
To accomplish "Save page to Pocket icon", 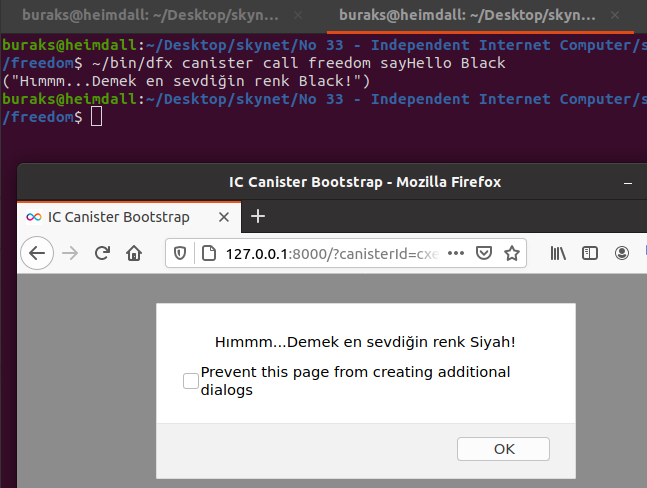I will pos(484,253).
